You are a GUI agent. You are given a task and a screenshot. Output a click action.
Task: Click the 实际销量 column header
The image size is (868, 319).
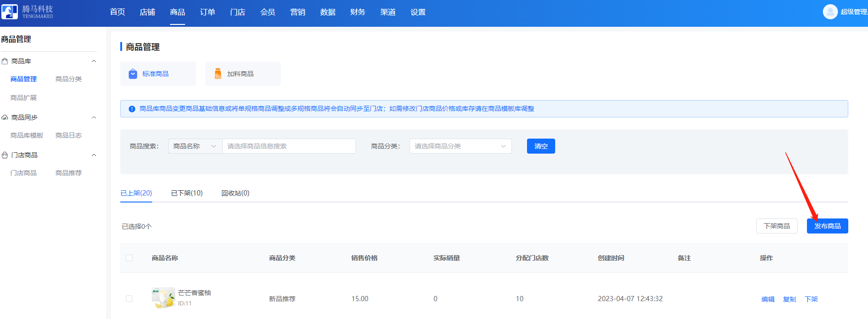coord(447,258)
